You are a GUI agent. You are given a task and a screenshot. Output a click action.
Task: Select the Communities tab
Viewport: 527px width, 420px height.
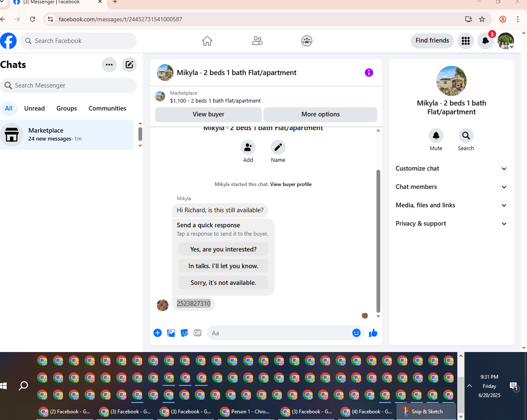pos(107,108)
